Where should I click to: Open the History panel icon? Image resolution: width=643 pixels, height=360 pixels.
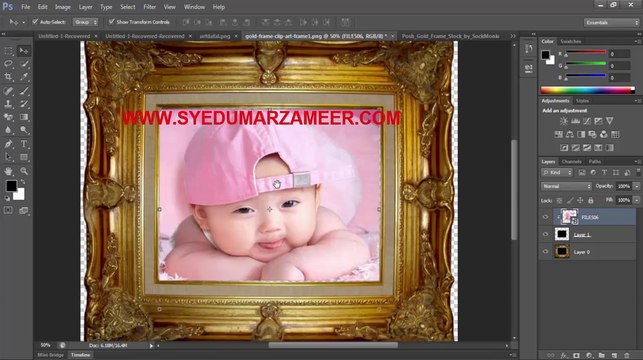point(529,49)
